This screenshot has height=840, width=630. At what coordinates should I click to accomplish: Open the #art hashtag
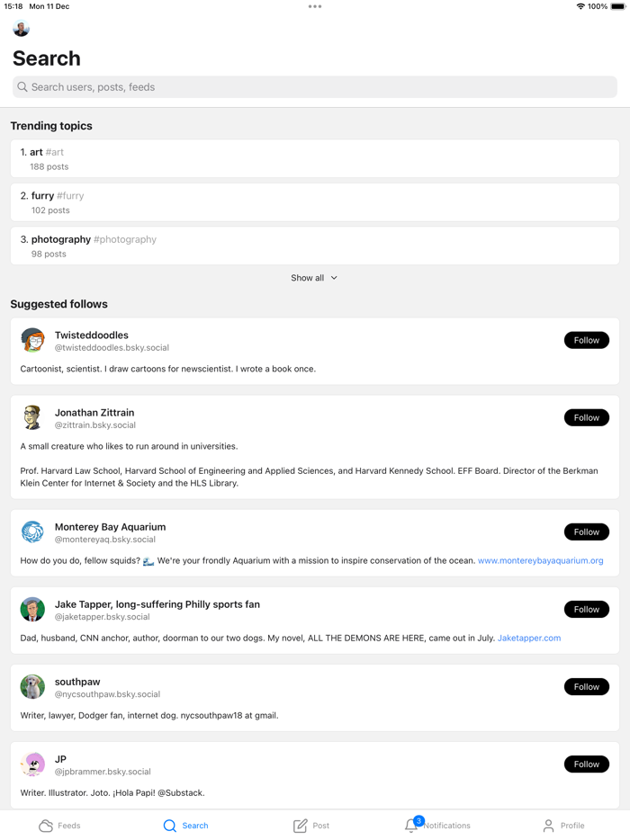(x=56, y=152)
